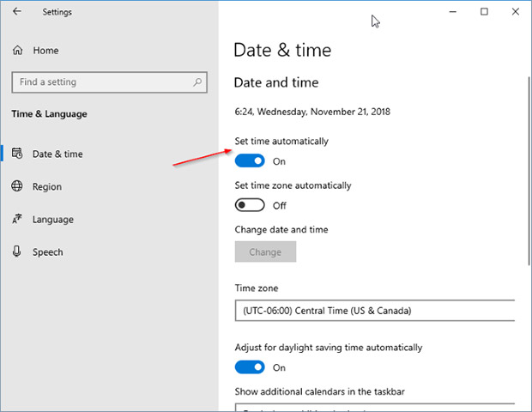Click the Region globe icon
532x412 pixels.
coord(17,186)
